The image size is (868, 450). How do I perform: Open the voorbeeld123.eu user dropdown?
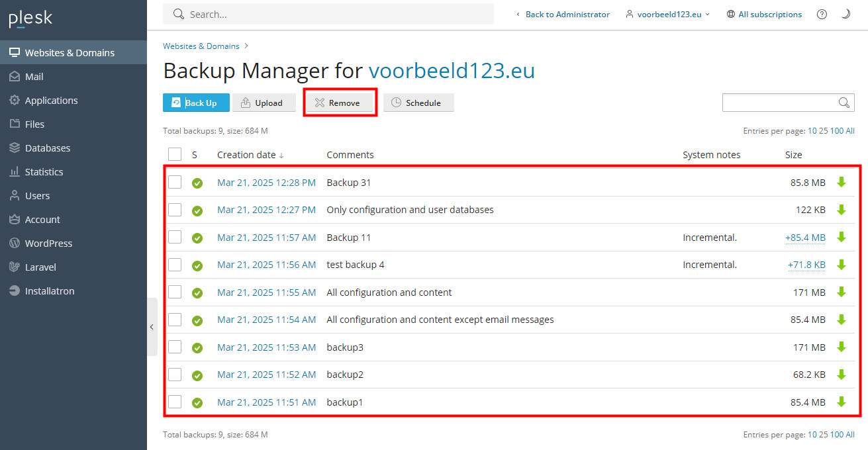[x=667, y=14]
